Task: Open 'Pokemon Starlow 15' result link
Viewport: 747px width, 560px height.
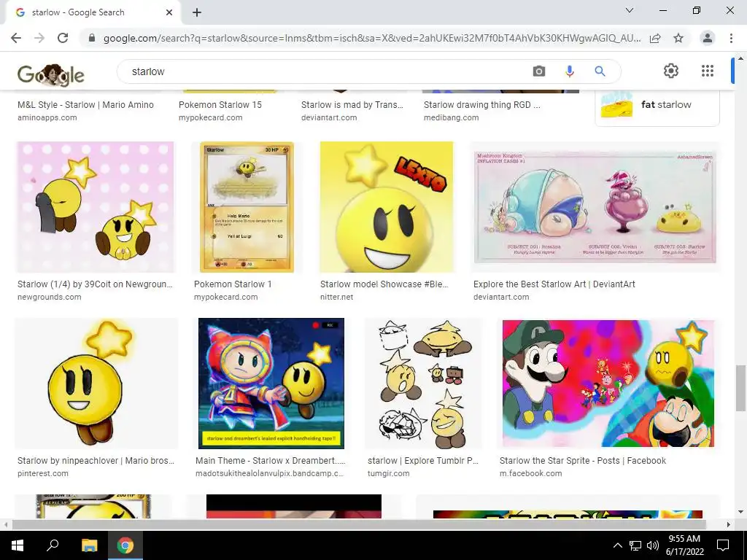Action: click(220, 105)
